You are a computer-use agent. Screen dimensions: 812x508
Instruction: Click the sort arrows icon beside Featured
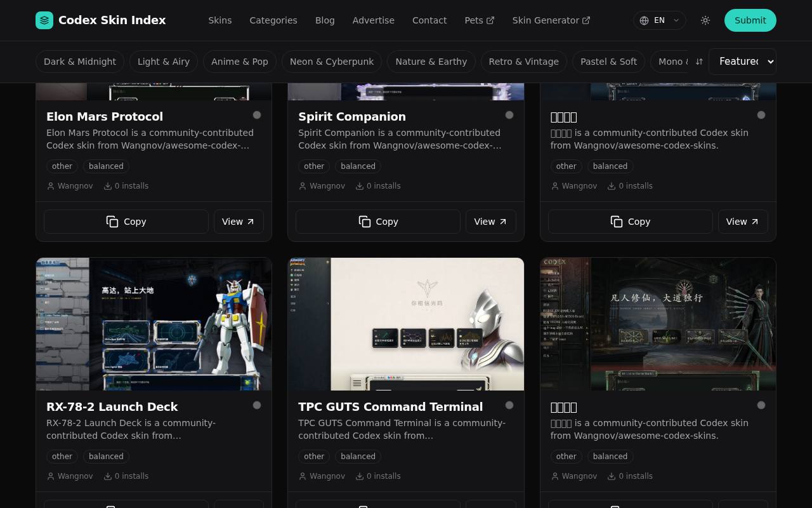699,62
